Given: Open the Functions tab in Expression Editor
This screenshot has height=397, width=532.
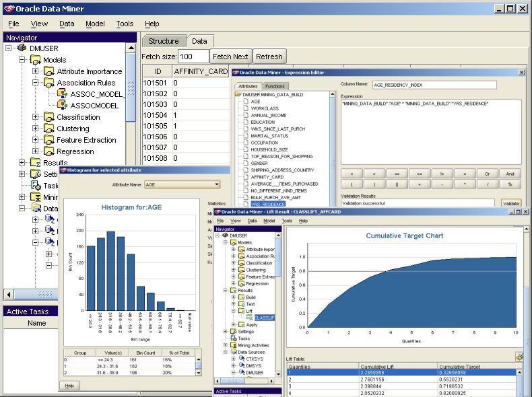Looking at the screenshot, I should (274, 86).
